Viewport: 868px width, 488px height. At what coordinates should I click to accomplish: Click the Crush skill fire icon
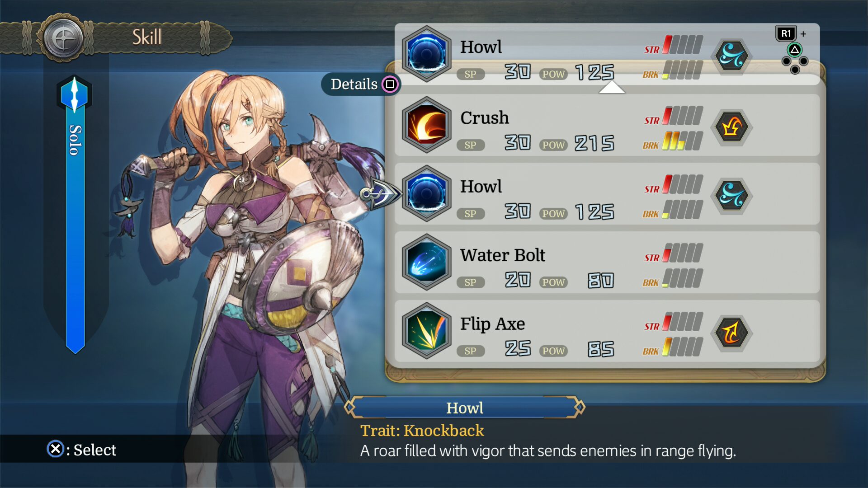(426, 125)
